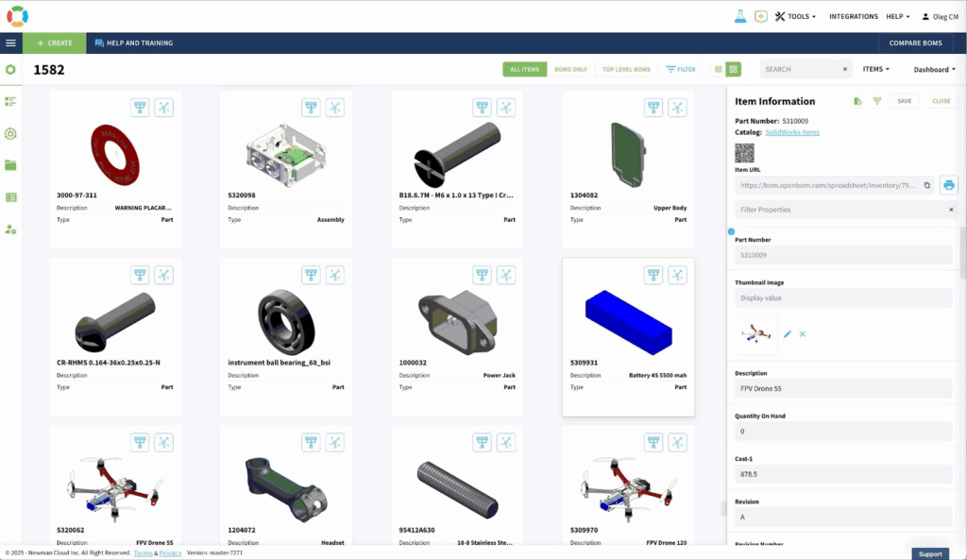The height and width of the screenshot is (560, 967).
Task: Open the INTEGRATIONS menu item
Action: tap(853, 16)
